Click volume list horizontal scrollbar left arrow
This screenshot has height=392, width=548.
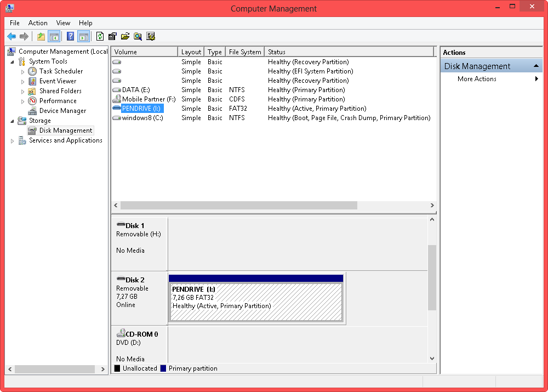click(x=116, y=206)
